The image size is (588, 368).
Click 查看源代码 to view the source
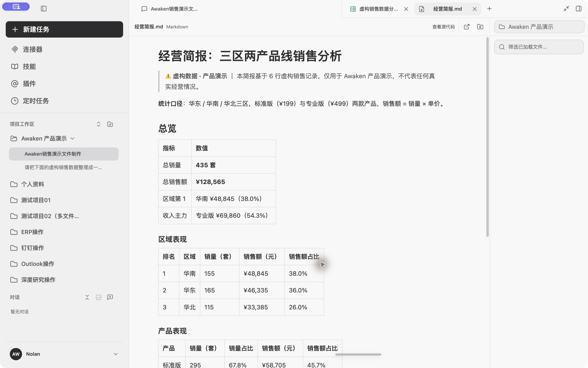[x=443, y=27]
